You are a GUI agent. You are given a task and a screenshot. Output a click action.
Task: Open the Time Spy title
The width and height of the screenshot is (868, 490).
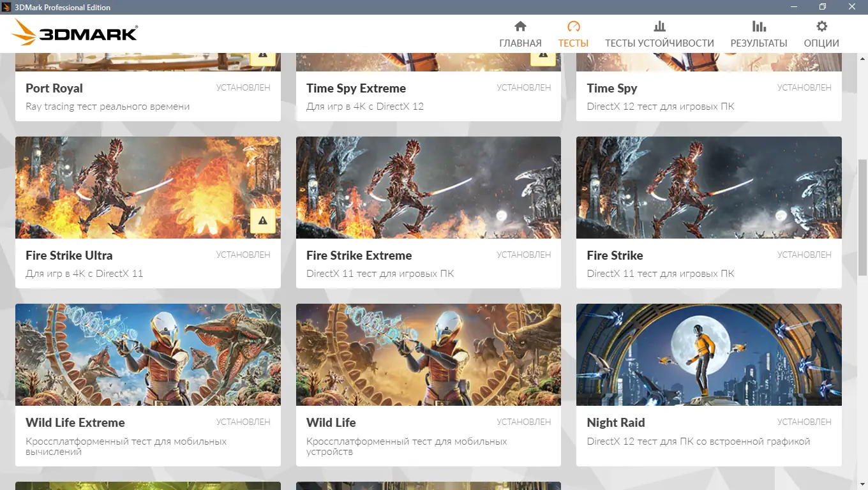612,88
